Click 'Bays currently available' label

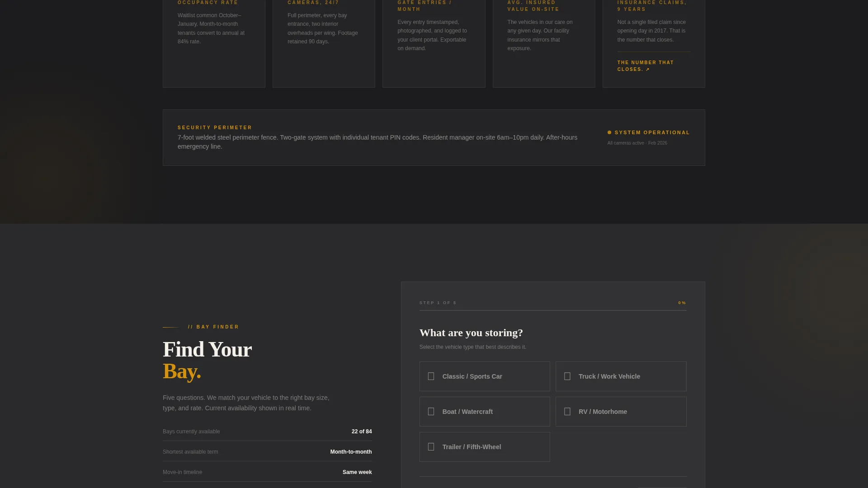click(191, 432)
